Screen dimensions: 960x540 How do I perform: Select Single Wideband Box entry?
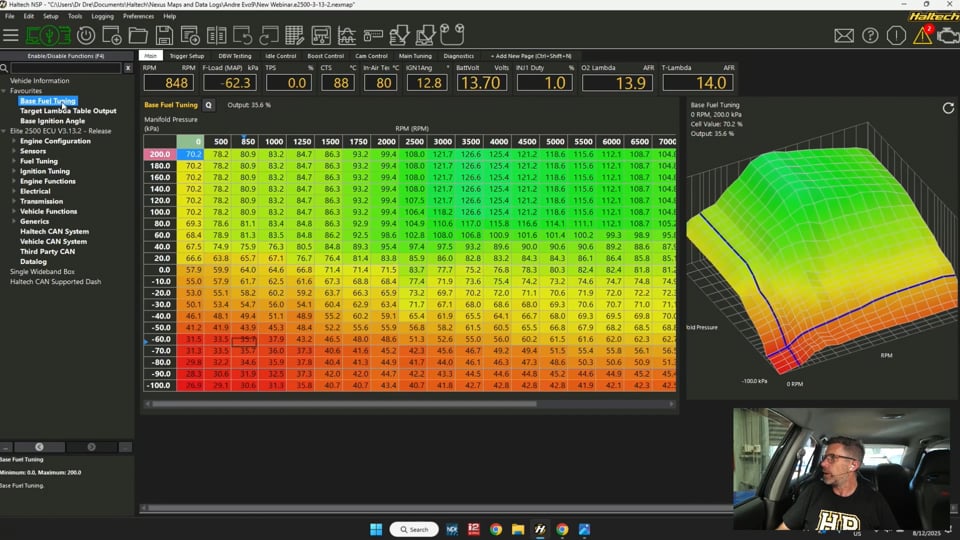[x=42, y=272]
